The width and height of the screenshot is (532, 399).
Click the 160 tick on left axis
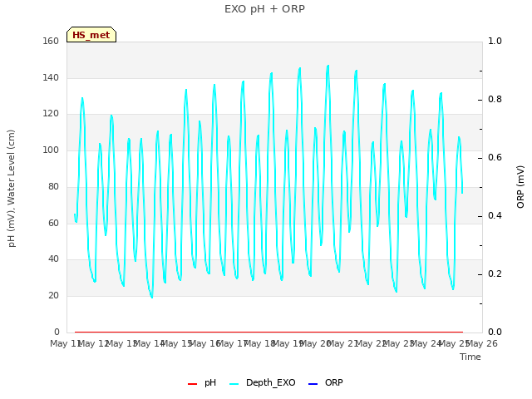point(51,41)
